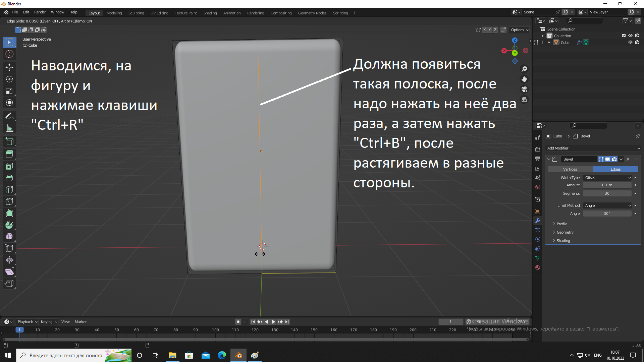644x362 pixels.
Task: Select the Select Box tool
Action: tap(9, 42)
